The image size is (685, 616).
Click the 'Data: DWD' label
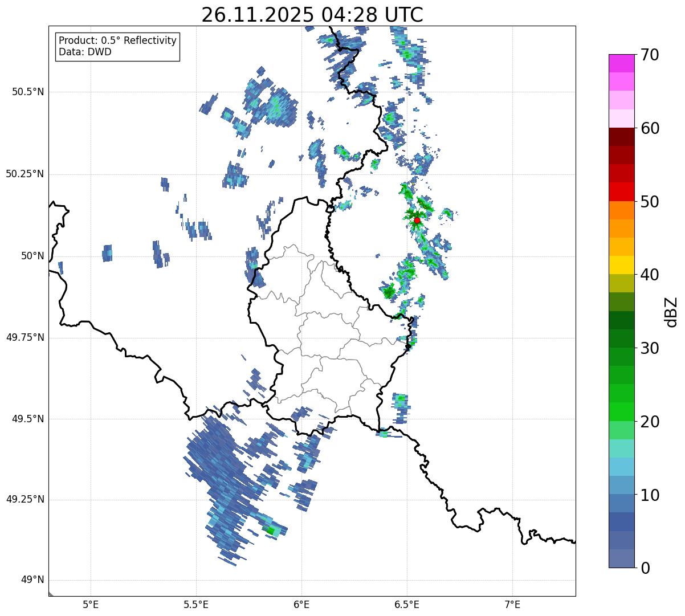(x=85, y=52)
